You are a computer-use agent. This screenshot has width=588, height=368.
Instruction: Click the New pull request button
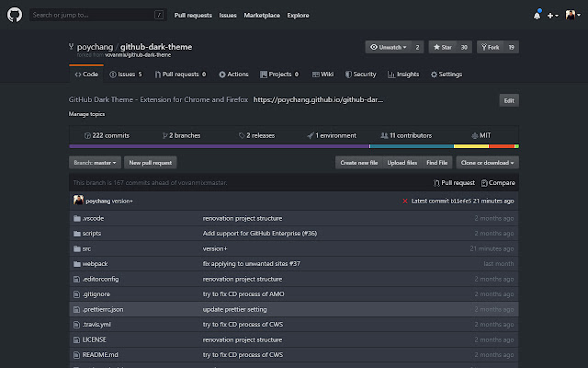pyautogui.click(x=151, y=163)
